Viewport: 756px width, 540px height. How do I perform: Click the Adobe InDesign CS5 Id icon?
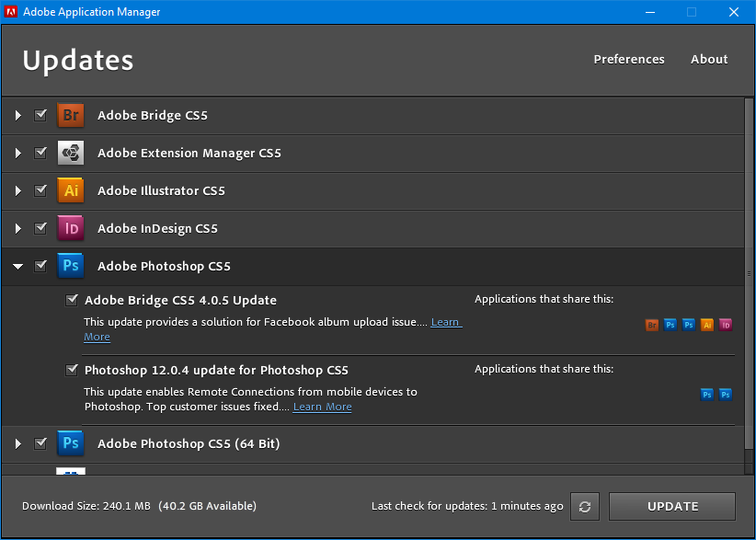(x=71, y=228)
